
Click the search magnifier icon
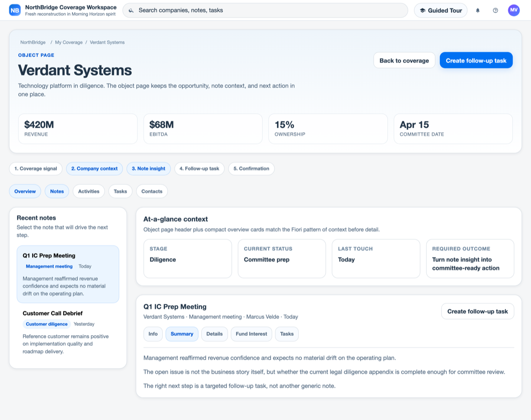131,10
